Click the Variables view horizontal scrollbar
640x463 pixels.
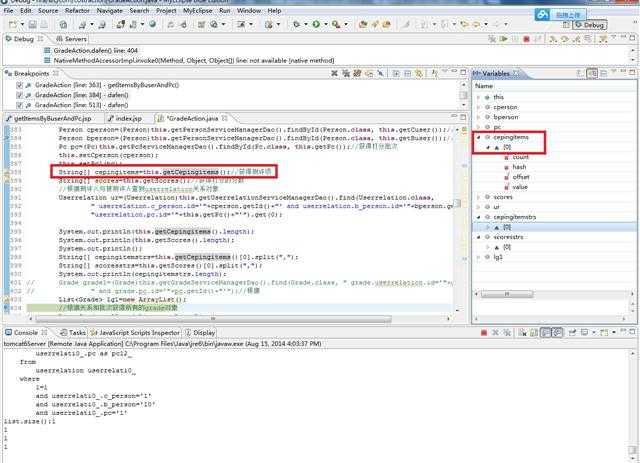click(507, 294)
